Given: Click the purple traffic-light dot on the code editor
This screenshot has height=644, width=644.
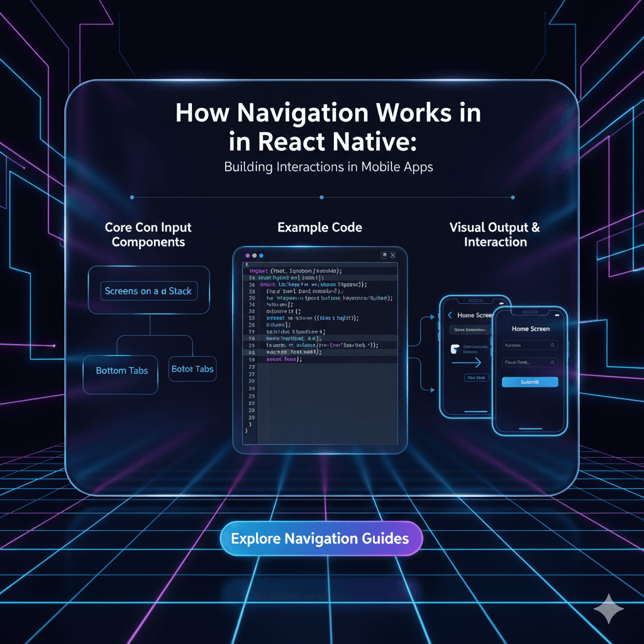Looking at the screenshot, I should coord(248,255).
